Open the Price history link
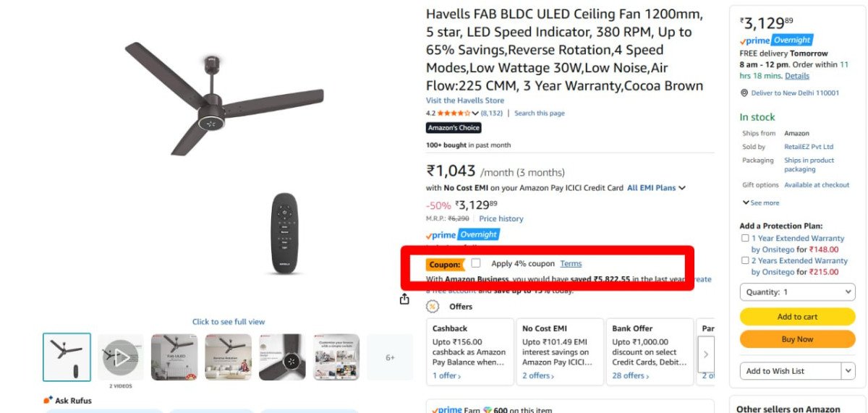 coord(501,218)
